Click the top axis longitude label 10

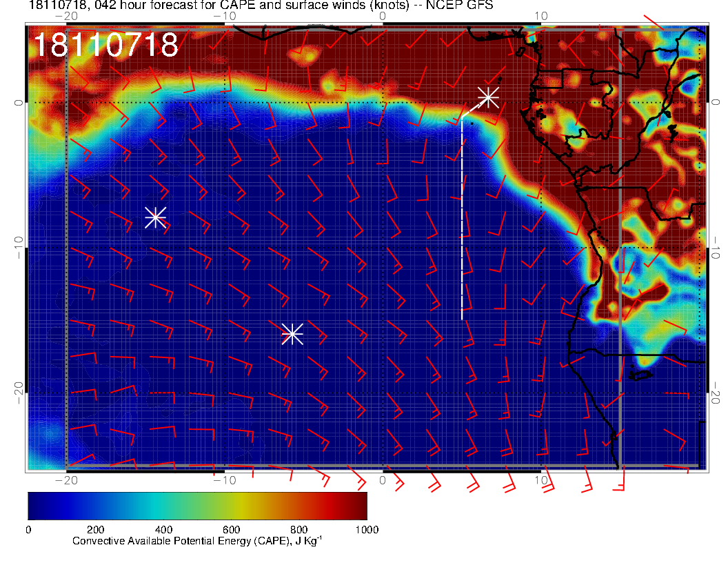tap(541, 17)
